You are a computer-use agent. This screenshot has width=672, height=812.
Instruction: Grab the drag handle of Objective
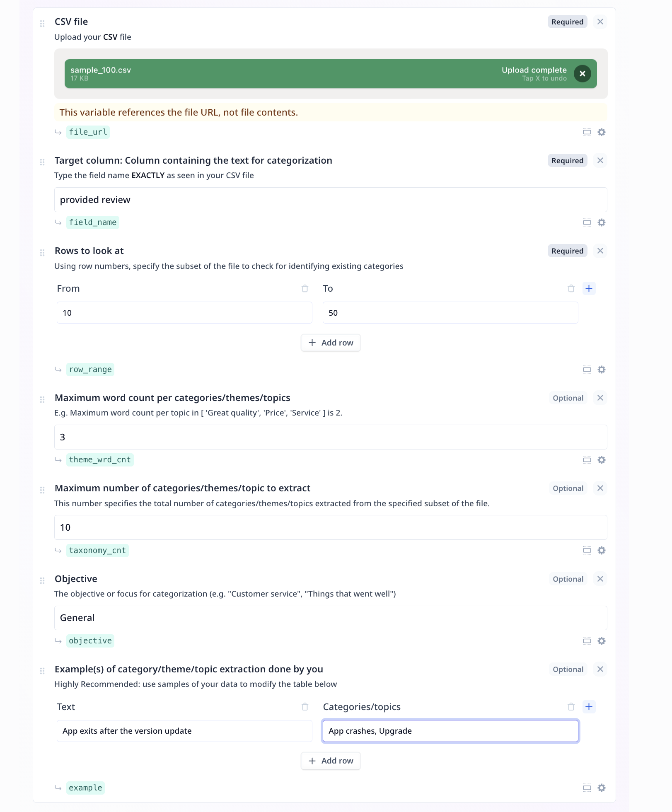click(42, 580)
